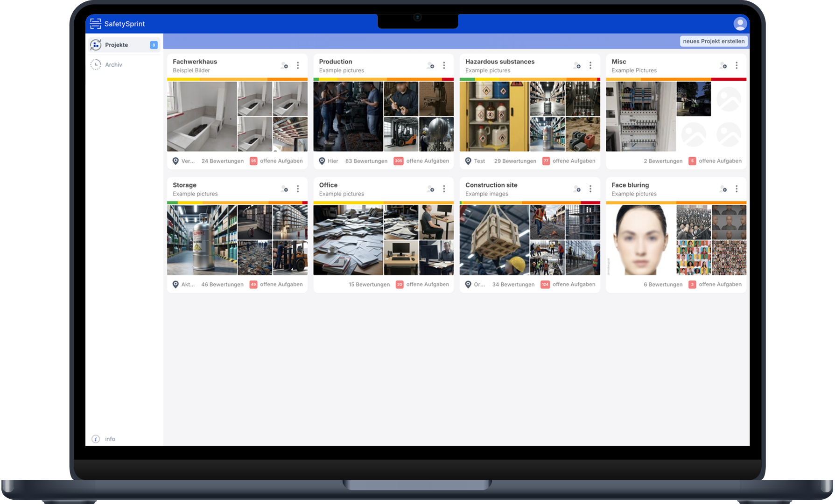The image size is (835, 504).
Task: Open the Hazardous substances project title
Action: tap(499, 62)
